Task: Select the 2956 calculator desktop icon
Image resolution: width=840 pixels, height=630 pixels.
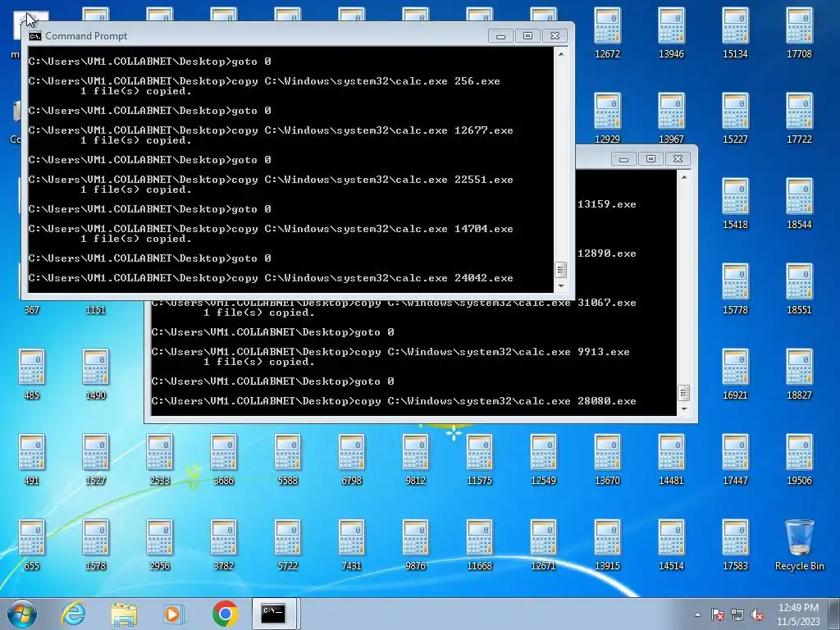Action: point(160,545)
